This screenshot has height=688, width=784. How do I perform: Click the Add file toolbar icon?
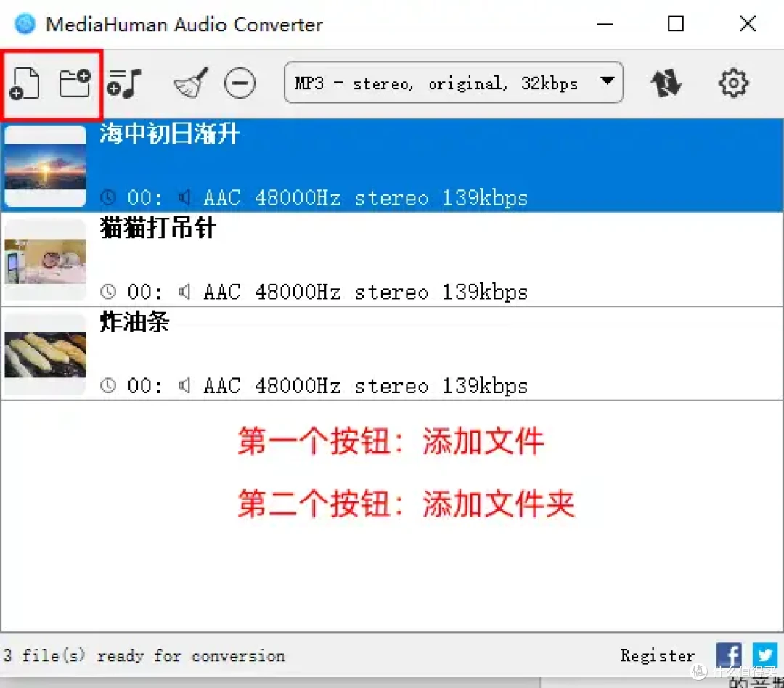25,83
